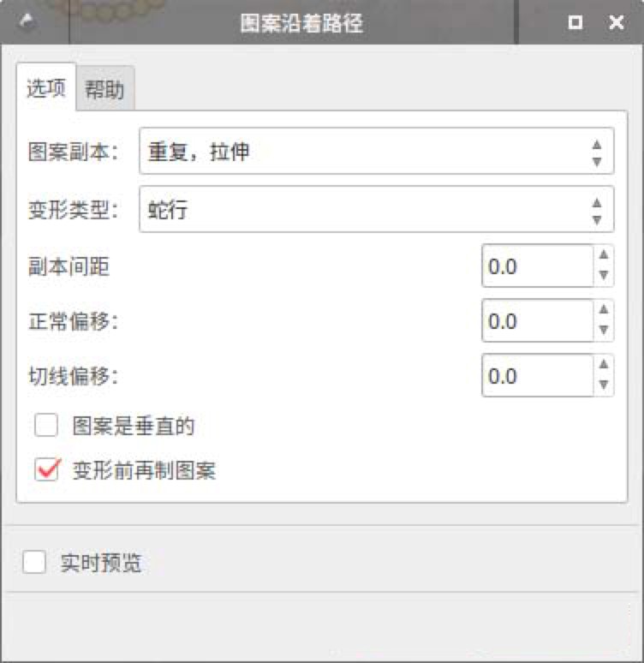The width and height of the screenshot is (644, 663).
Task: Maximize the 图案沿着路径 dialog
Action: click(x=575, y=23)
